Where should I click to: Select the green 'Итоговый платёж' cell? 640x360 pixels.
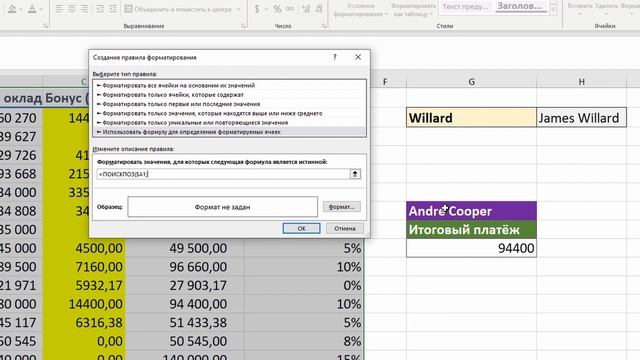click(x=471, y=230)
